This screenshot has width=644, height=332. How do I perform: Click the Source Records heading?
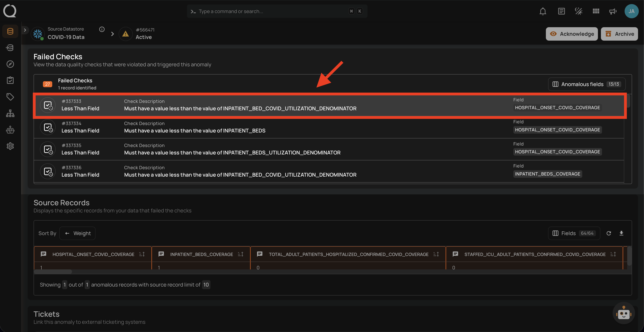coord(62,203)
